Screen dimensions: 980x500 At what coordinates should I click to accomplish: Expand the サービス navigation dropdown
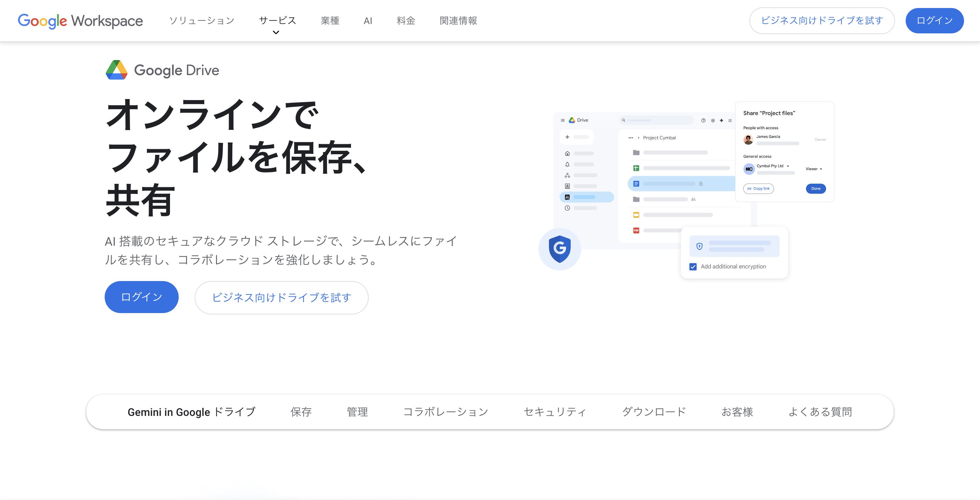[x=277, y=21]
